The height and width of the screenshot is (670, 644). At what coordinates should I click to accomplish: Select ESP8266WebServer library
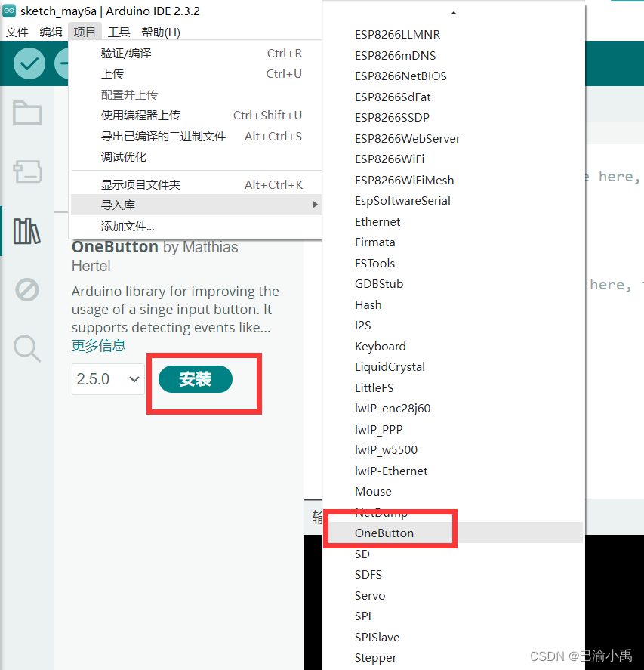[x=454, y=138]
